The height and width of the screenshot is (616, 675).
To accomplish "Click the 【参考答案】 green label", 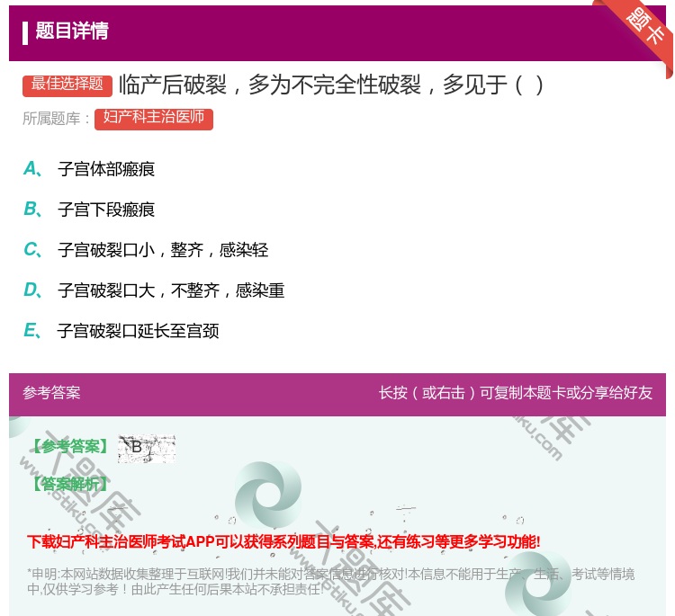I will point(70,447).
